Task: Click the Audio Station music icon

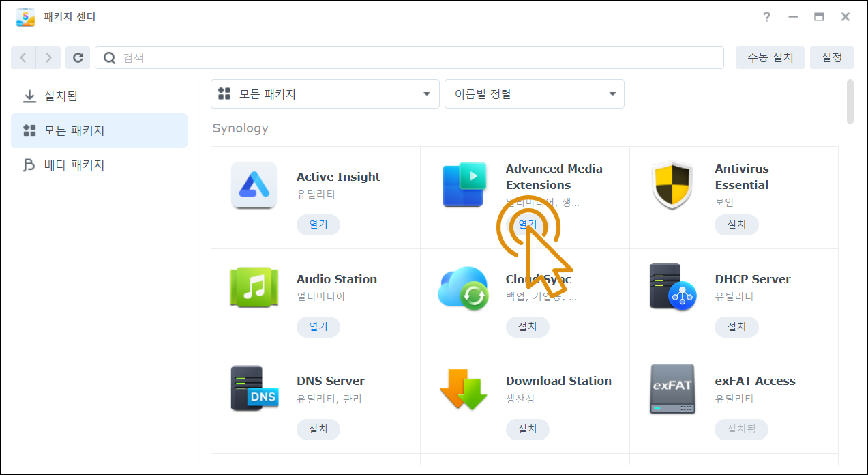Action: click(254, 287)
